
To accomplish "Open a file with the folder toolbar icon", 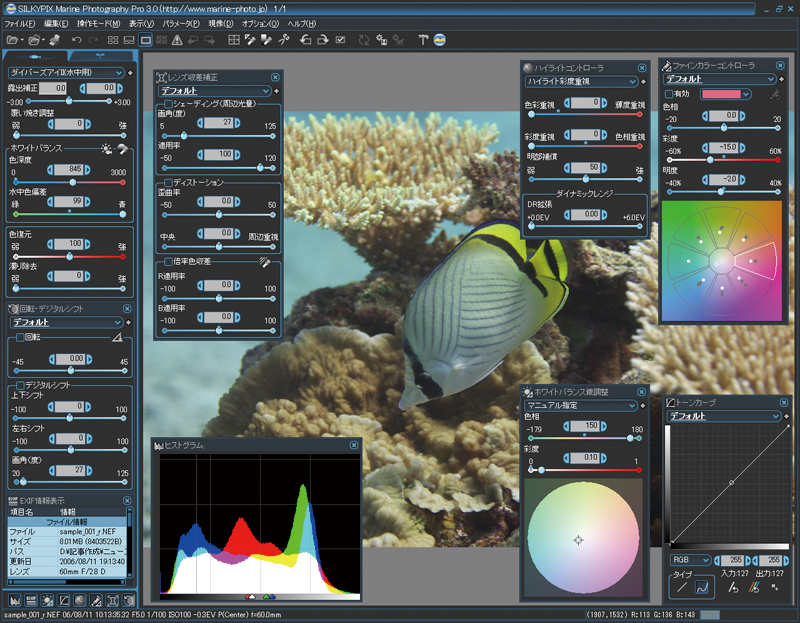I will 11,39.
